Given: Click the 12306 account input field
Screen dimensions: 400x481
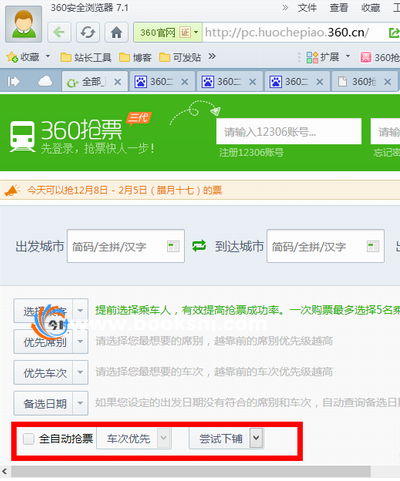Looking at the screenshot, I should click(x=289, y=131).
